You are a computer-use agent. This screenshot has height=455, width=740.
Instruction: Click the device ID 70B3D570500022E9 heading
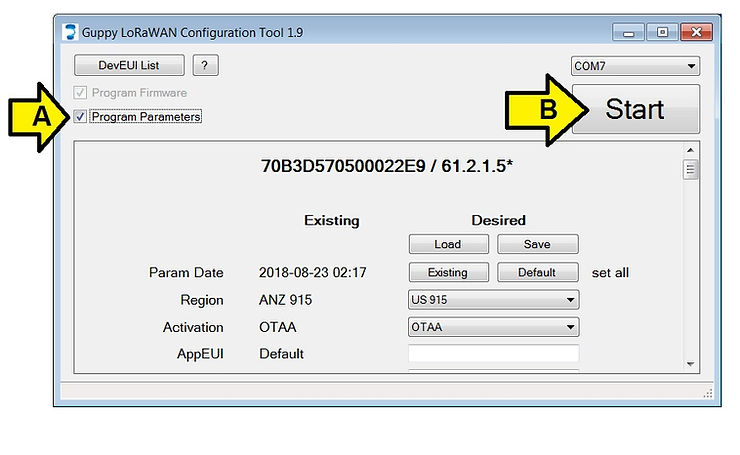click(x=343, y=166)
